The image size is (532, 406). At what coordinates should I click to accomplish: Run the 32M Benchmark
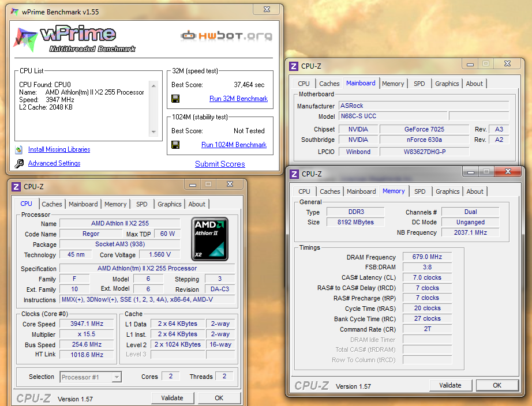[238, 99]
